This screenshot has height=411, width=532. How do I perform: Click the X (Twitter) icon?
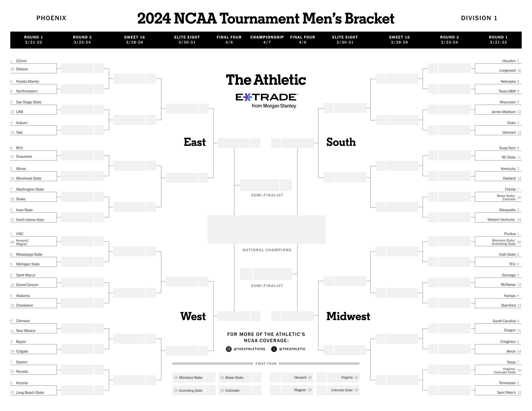tap(274, 349)
